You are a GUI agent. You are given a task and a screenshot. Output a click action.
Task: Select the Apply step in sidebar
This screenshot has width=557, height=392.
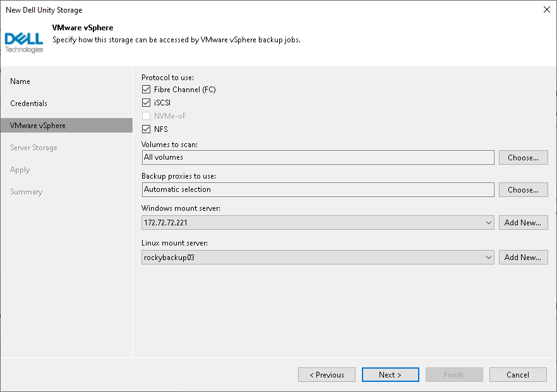click(20, 170)
